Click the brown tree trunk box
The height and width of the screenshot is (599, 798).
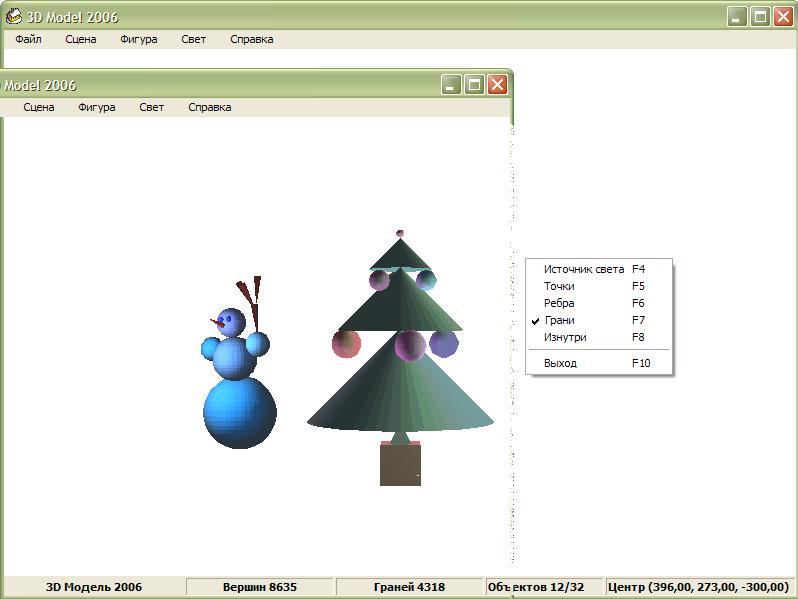click(401, 465)
